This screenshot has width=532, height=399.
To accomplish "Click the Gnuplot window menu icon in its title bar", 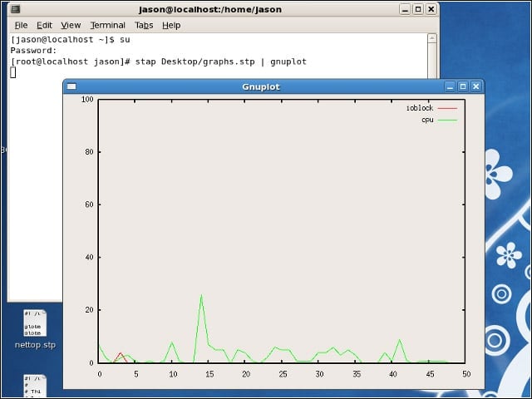I will pos(71,86).
